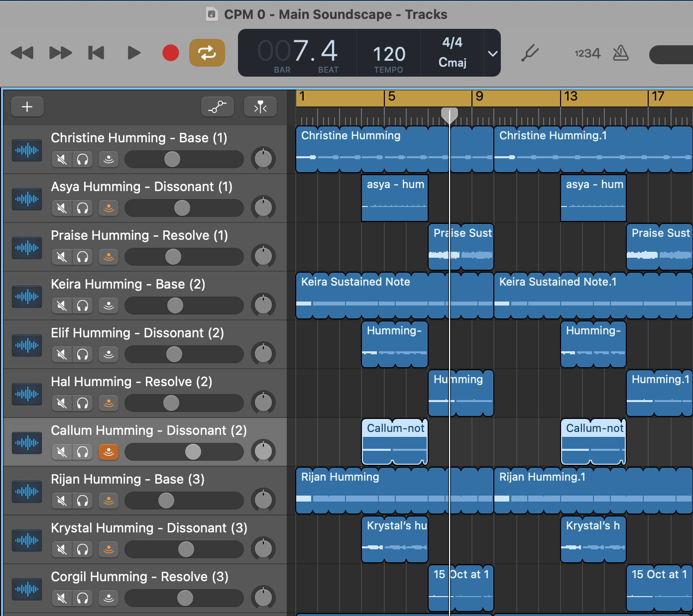The image size is (693, 616).
Task: Mute the Asya Humming - Dissonant (1) track
Action: pos(62,208)
